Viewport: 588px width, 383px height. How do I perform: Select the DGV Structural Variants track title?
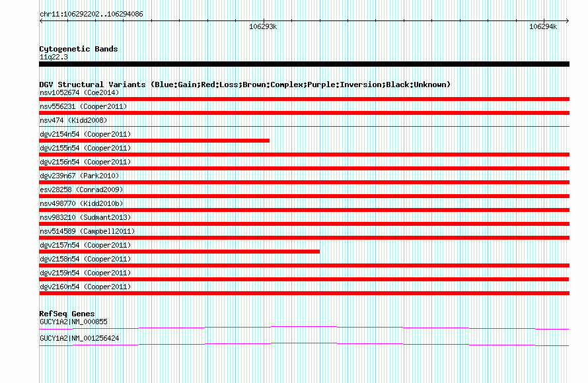point(245,85)
